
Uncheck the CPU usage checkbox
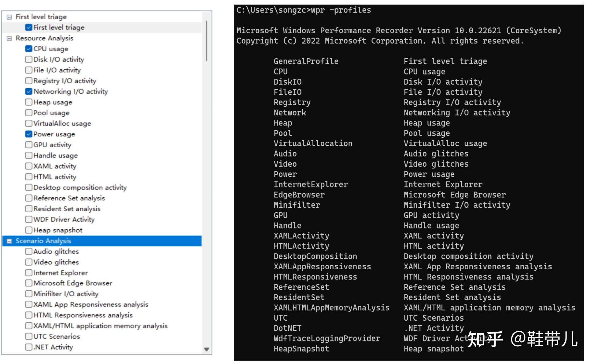(29, 49)
